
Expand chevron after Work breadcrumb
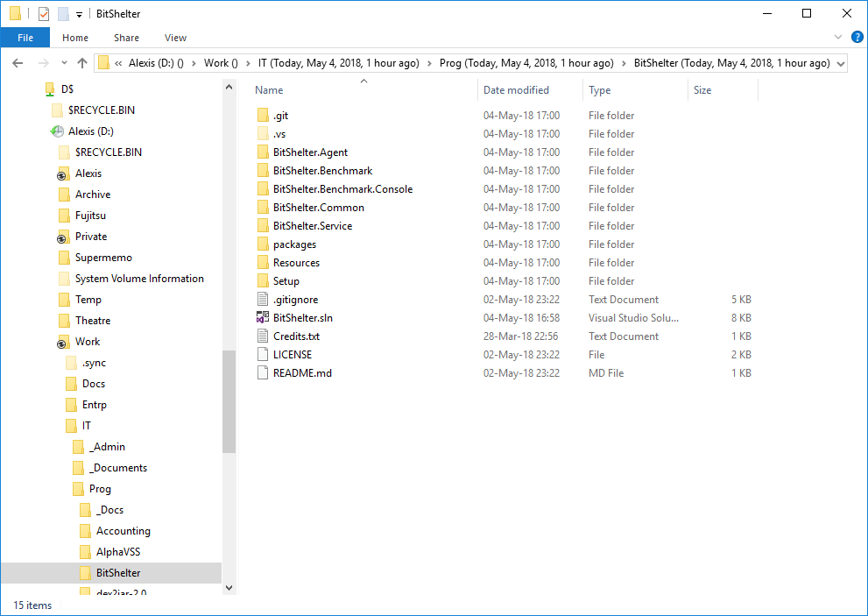(248, 63)
